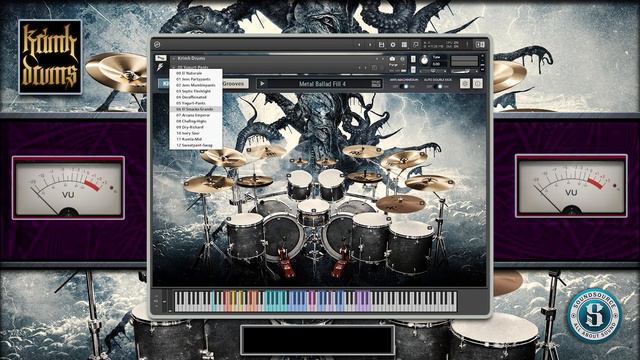Click the exclamation panic icon

click(467, 44)
